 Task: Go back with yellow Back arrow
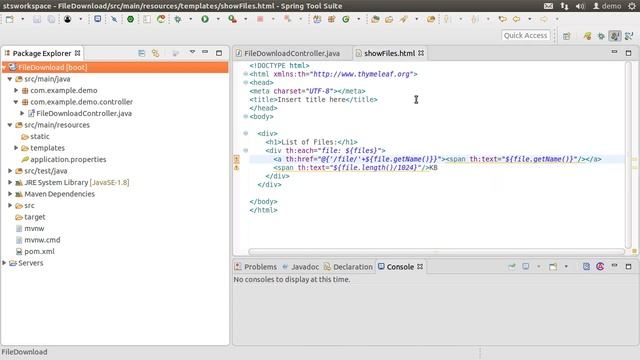coord(516,19)
